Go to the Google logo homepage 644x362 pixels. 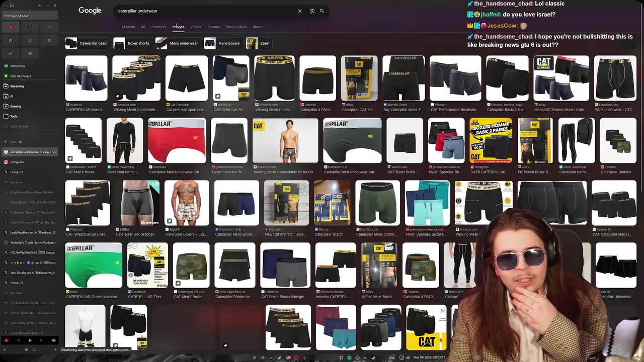click(90, 11)
